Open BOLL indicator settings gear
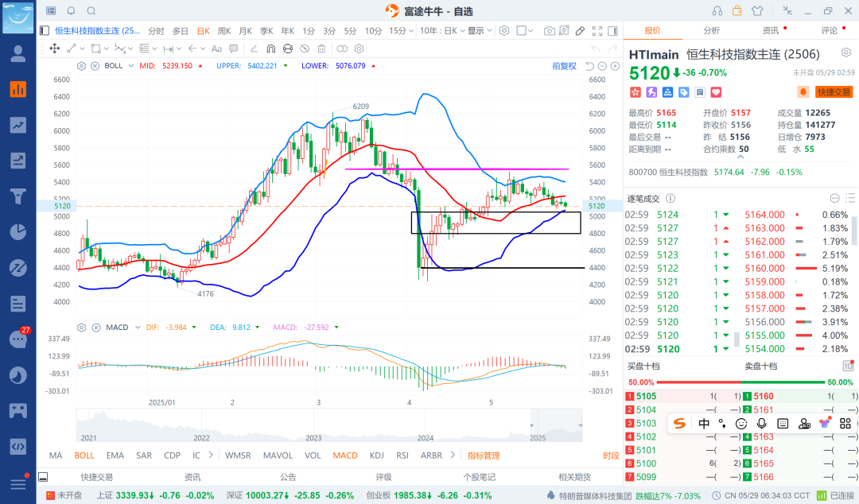This screenshot has height=504, width=859. pyautogui.click(x=82, y=66)
